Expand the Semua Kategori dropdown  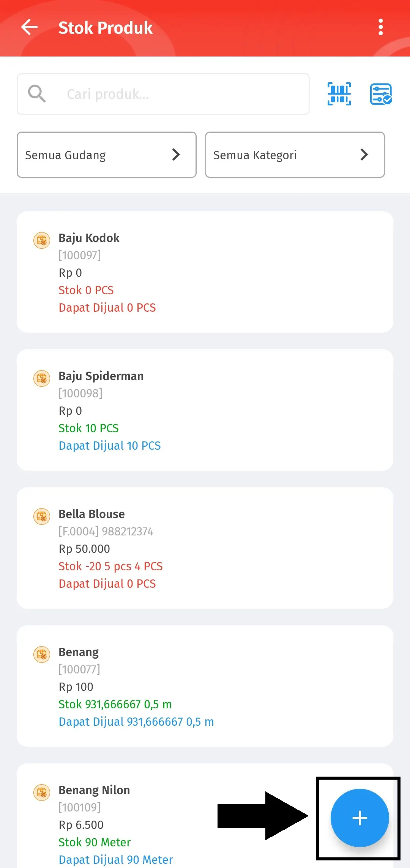[x=295, y=155]
